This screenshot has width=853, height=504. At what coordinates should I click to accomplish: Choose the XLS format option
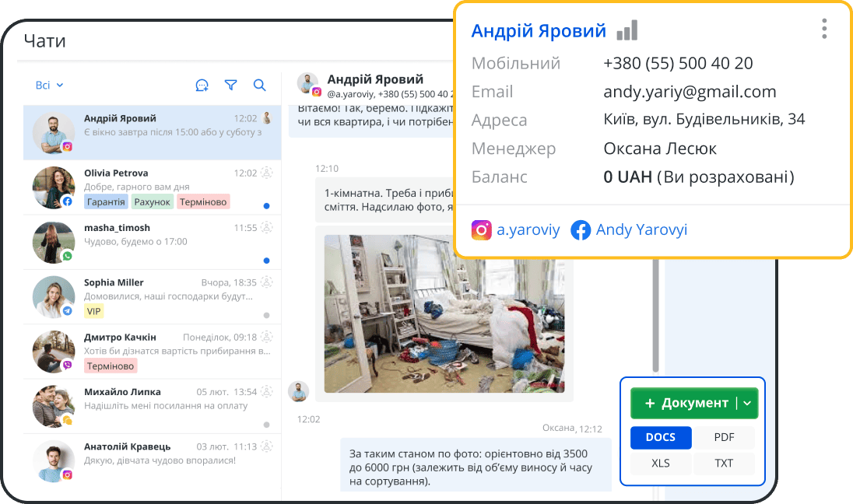660,464
